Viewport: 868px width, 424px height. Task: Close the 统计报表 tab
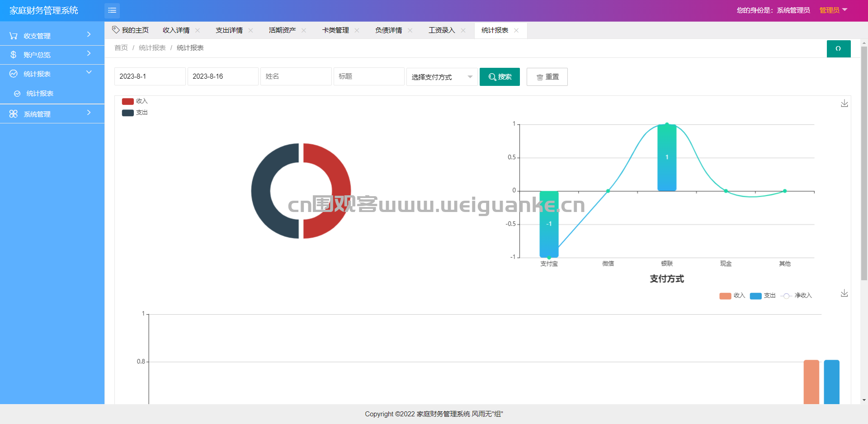pyautogui.click(x=516, y=30)
